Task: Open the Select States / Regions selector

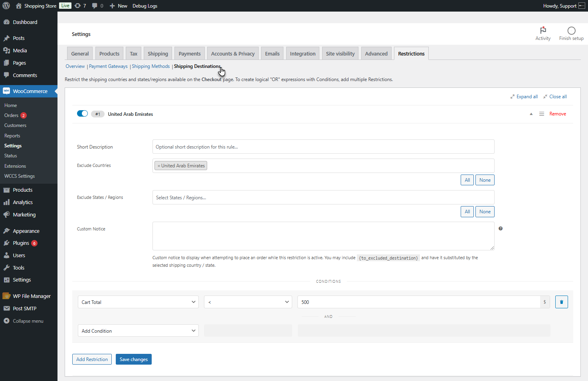Action: (x=323, y=197)
